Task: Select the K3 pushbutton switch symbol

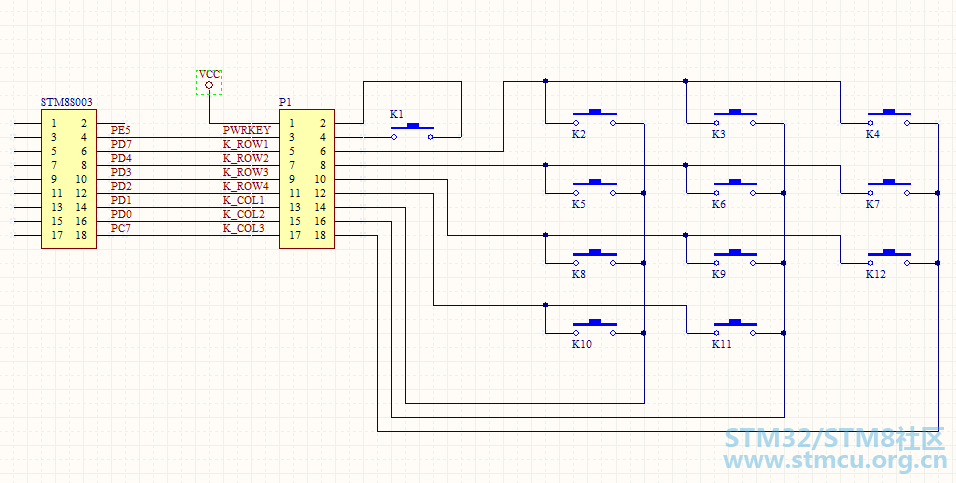Action: click(x=735, y=118)
